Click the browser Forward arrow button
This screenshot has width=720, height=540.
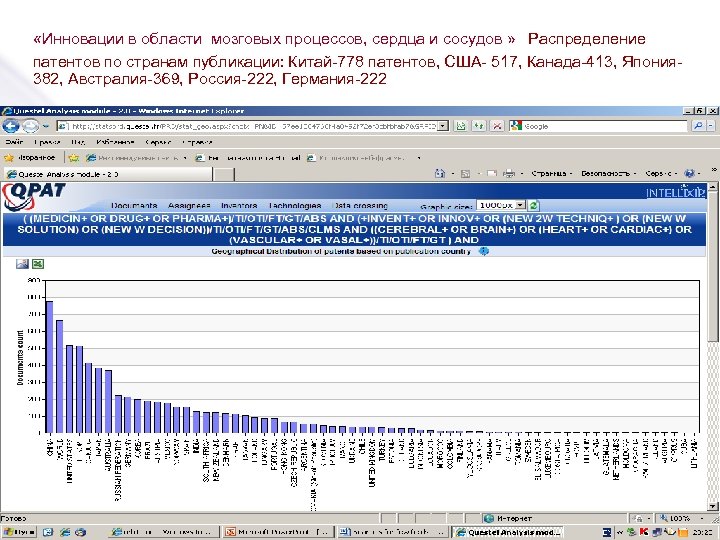coord(30,125)
